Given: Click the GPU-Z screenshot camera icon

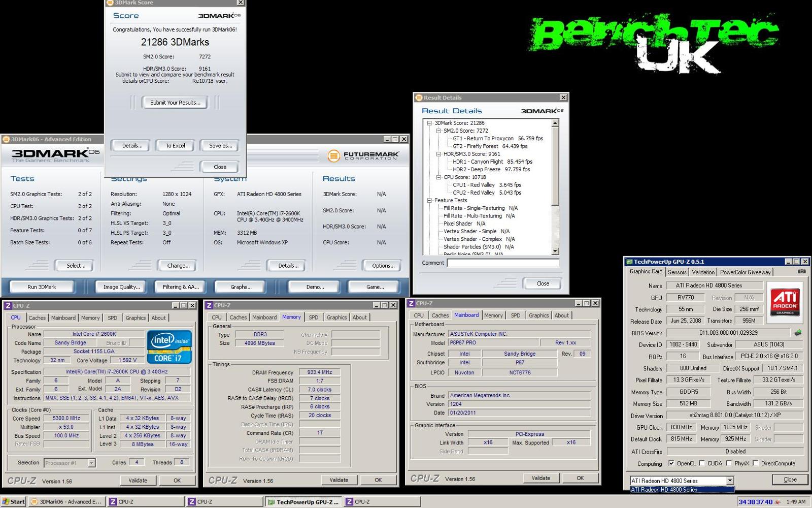Looking at the screenshot, I should pos(801,272).
